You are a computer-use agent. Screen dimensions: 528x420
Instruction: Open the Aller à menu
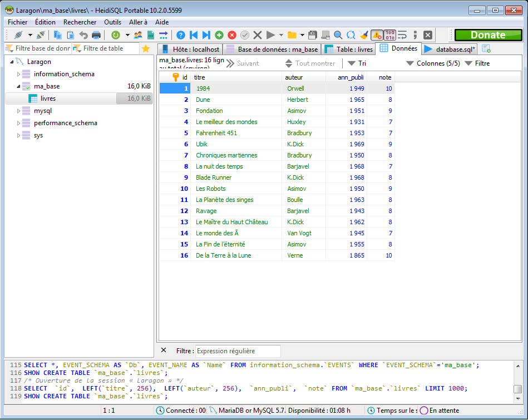138,22
